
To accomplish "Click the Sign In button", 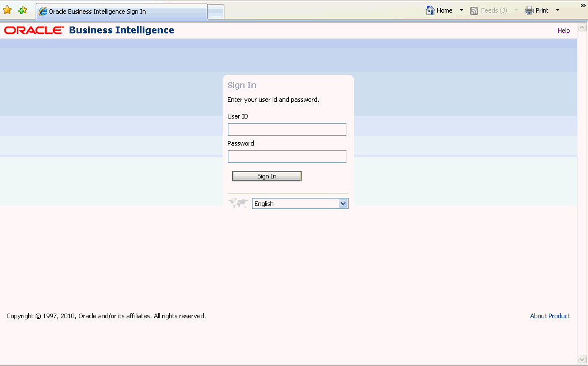I will [266, 176].
